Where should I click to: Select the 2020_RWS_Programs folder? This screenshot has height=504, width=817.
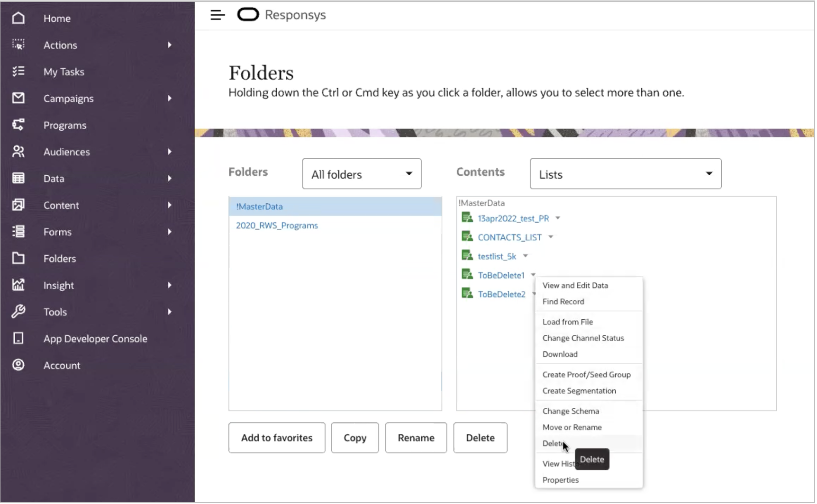(277, 225)
